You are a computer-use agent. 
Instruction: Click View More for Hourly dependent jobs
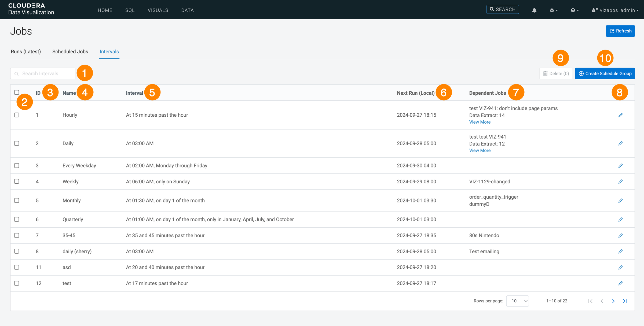tap(480, 122)
